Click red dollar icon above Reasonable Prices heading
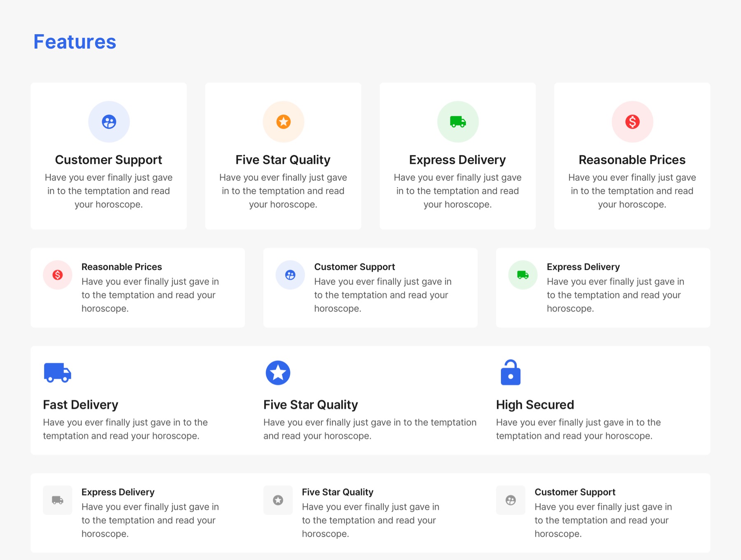This screenshot has height=560, width=741. click(x=632, y=122)
